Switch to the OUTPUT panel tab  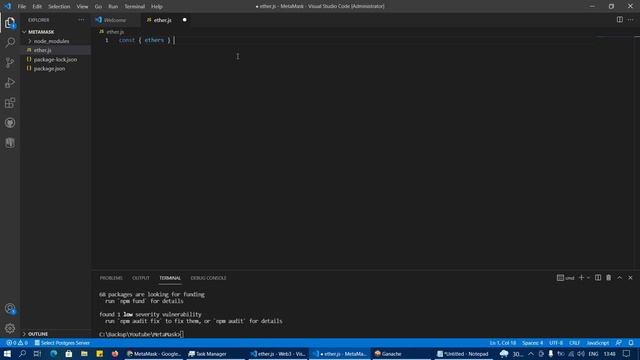coord(141,278)
